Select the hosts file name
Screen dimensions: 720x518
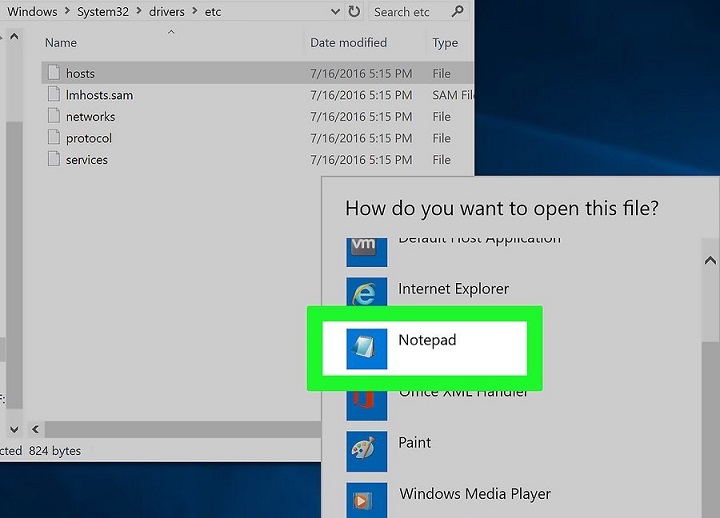(x=80, y=73)
